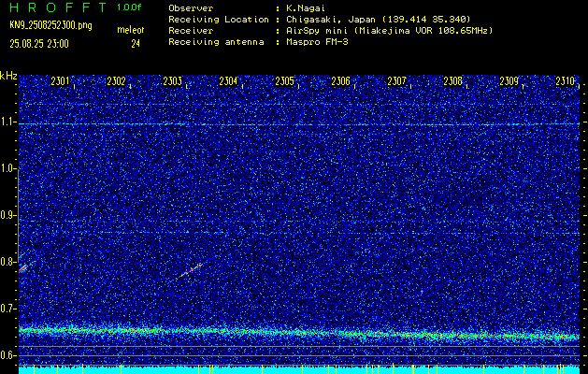Click the 0.9 frequency axis label
The height and width of the screenshot is (374, 588).
[x=8, y=215]
